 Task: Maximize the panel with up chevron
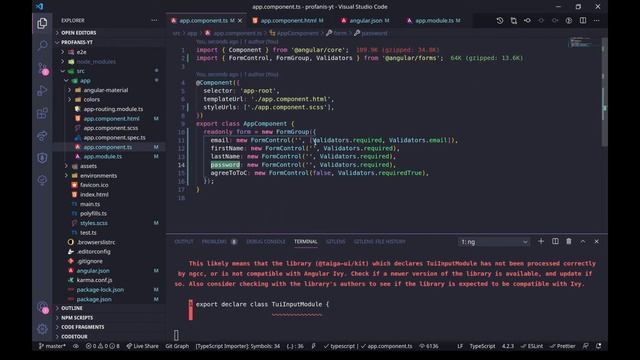tap(583, 242)
